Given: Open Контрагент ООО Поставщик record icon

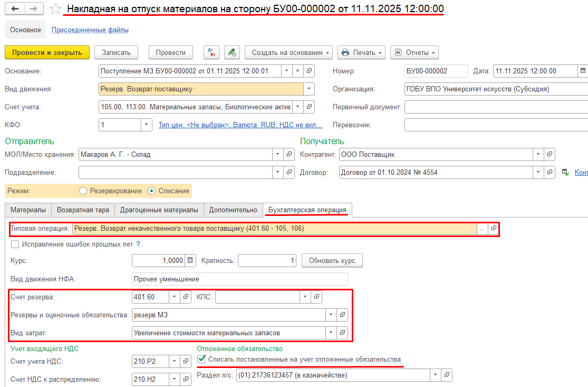Looking at the screenshot, I should click(550, 154).
